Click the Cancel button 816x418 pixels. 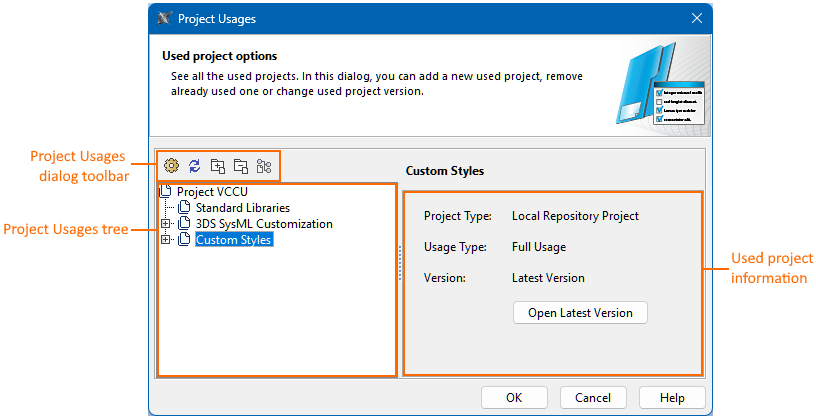[593, 397]
